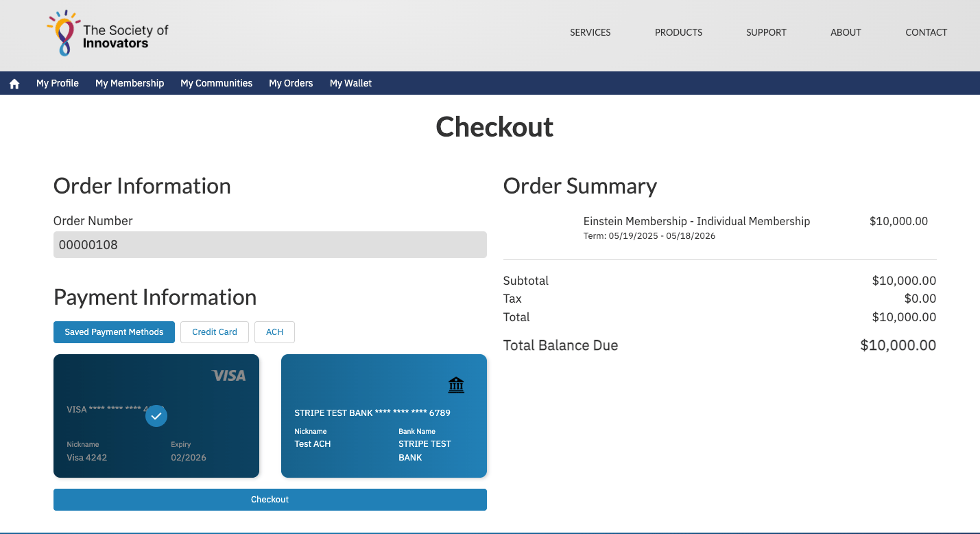
Task: Switch to the Credit Card payment tab
Action: click(x=215, y=332)
